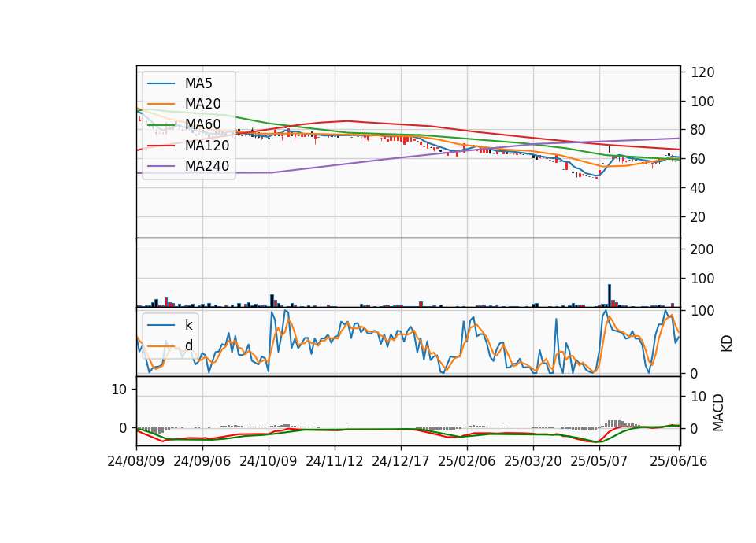This screenshot has width=756, height=543.
Task: Click the 24/12/17 date axis label
Action: point(400,461)
